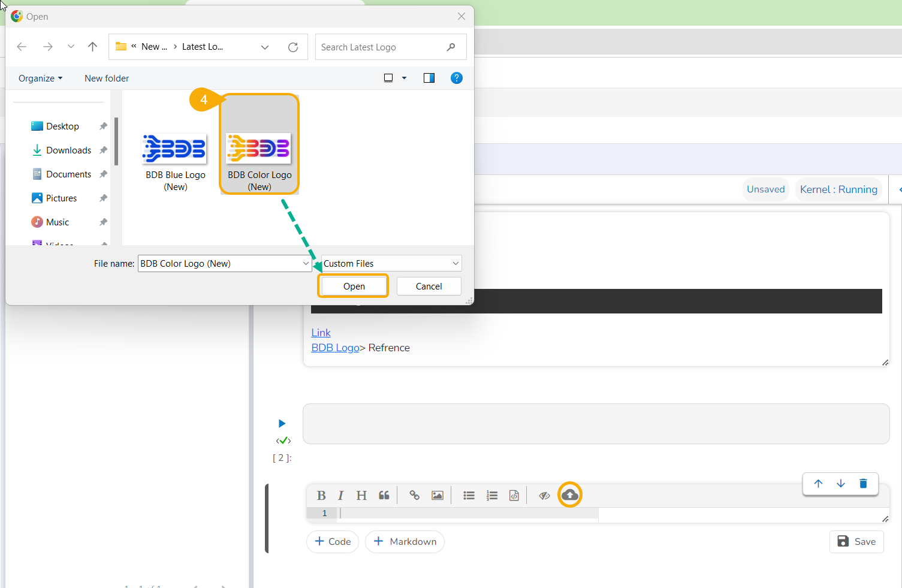
Task: Expand the File name dropdown arrow
Action: [306, 264]
